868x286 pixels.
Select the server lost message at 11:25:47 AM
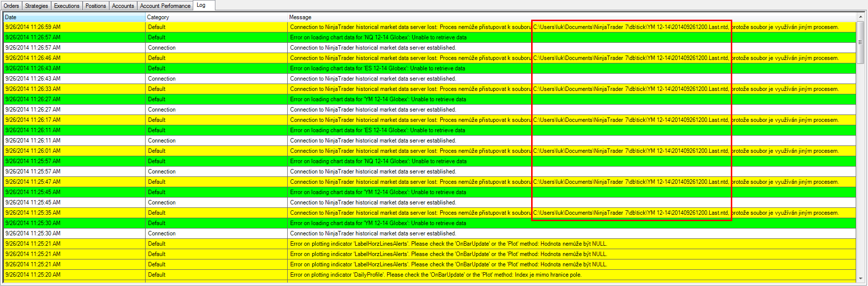571,182
